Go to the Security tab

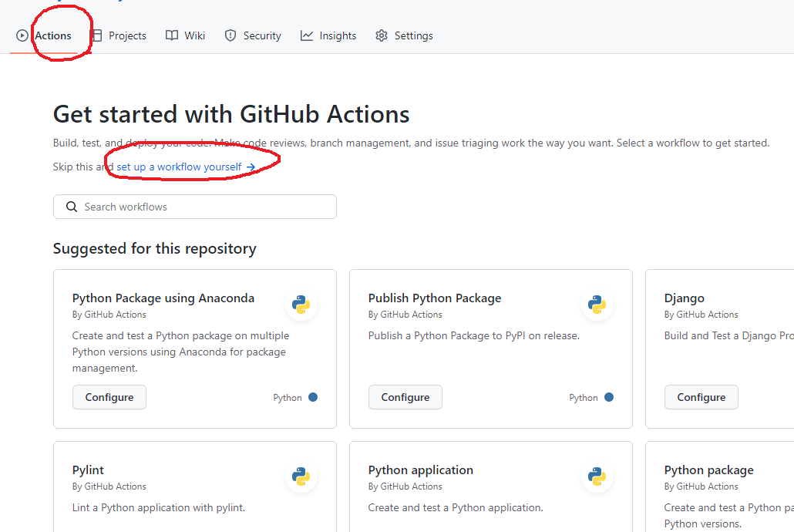(253, 35)
